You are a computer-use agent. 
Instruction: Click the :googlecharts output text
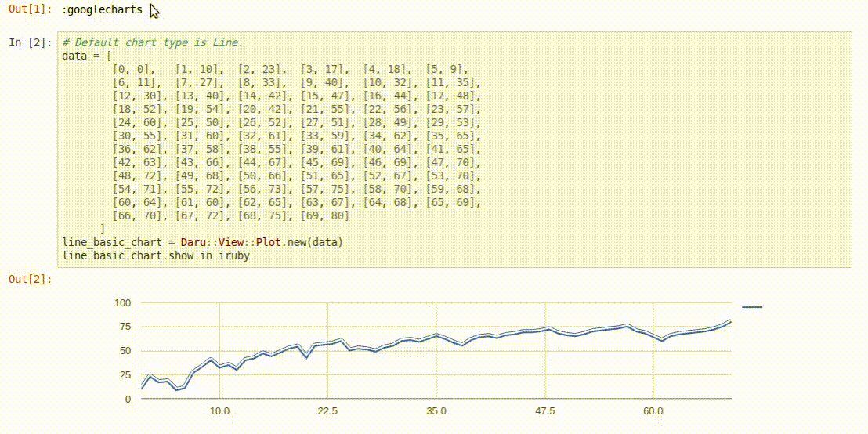103,10
